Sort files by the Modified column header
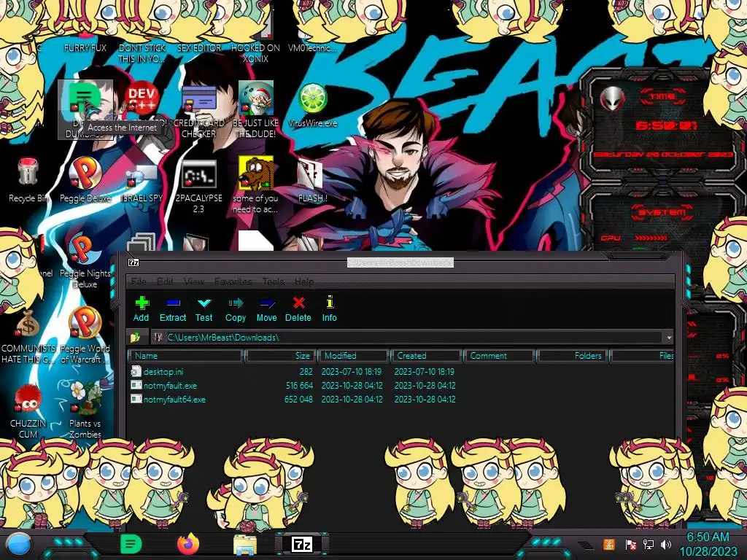747x560 pixels. click(354, 356)
